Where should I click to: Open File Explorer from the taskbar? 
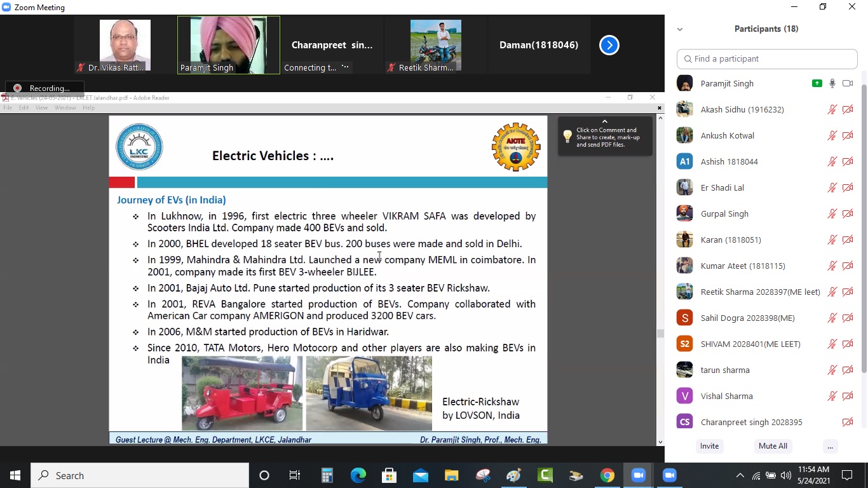coord(452,475)
